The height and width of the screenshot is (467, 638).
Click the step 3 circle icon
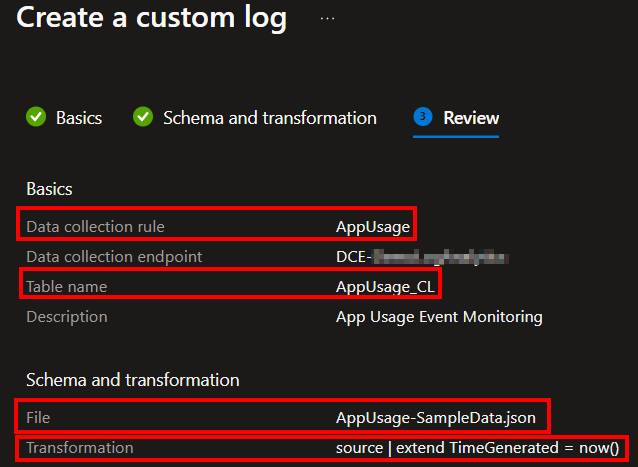[423, 118]
